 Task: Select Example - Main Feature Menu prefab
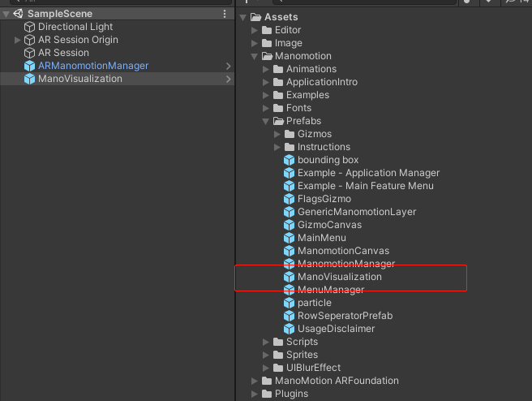366,186
